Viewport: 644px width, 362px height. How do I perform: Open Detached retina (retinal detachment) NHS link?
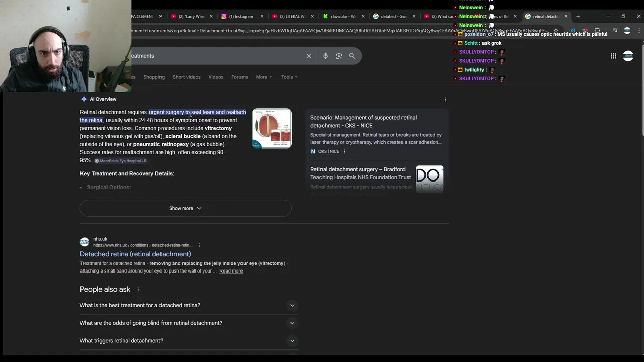point(135,254)
